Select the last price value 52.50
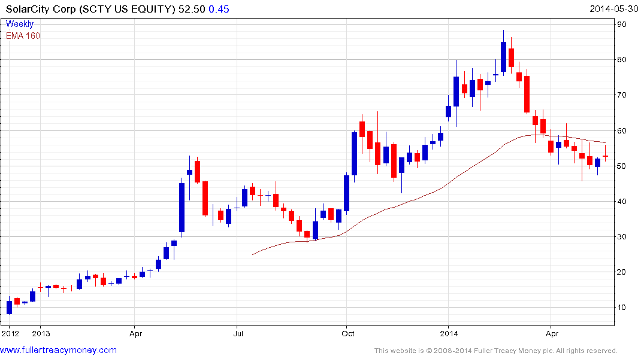This screenshot has width=644, height=359. click(x=192, y=9)
